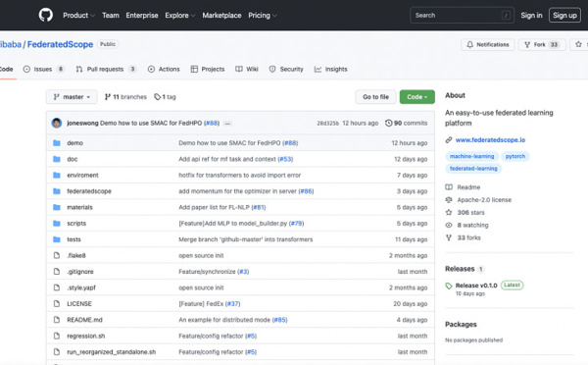
Task: Open the Releases section heading
Action: tap(460, 269)
